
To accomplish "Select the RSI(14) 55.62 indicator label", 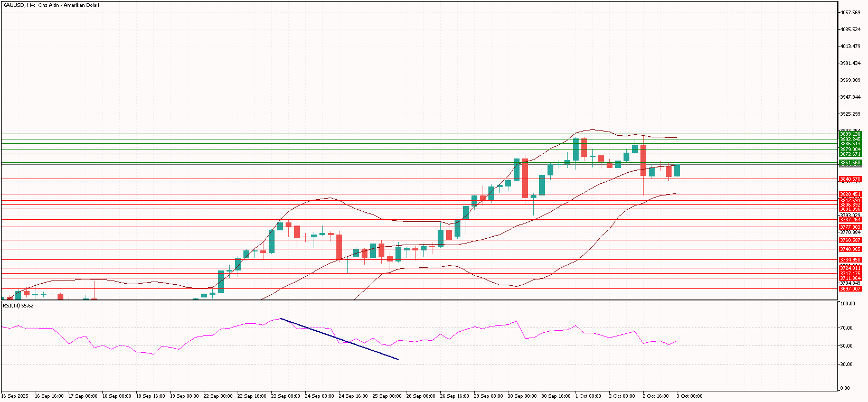I will [x=18, y=305].
